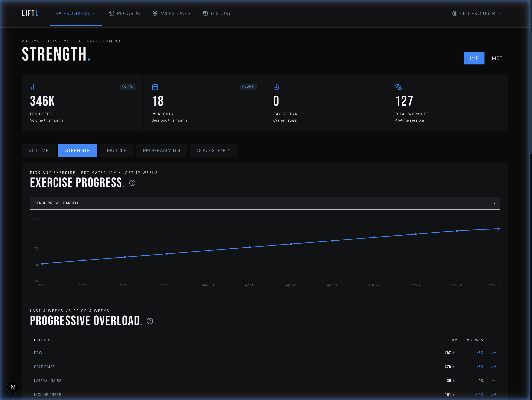The height and width of the screenshot is (400, 532).
Task: Click the 8% volume change badge
Action: [x=128, y=87]
